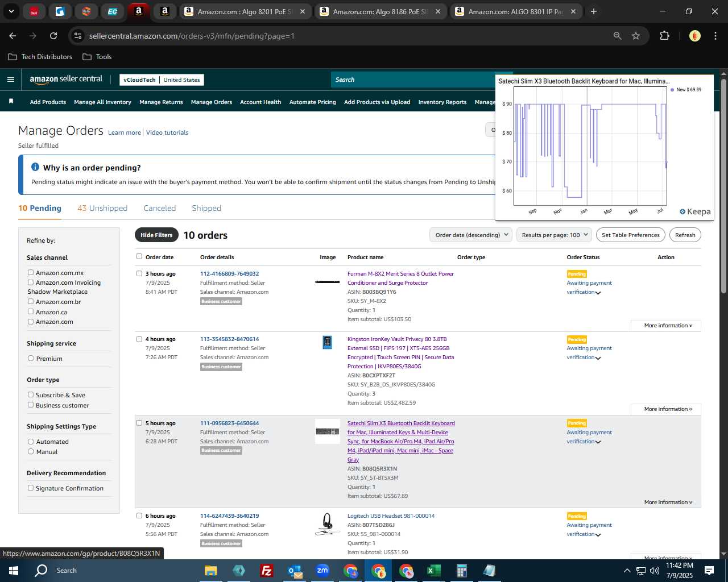Select the Manual shipping settings radio

pos(31,451)
